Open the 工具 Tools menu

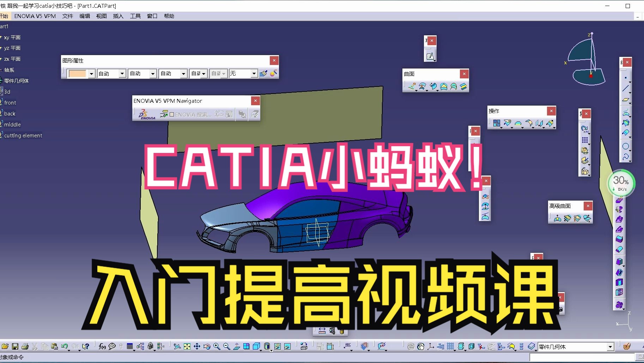135,16
